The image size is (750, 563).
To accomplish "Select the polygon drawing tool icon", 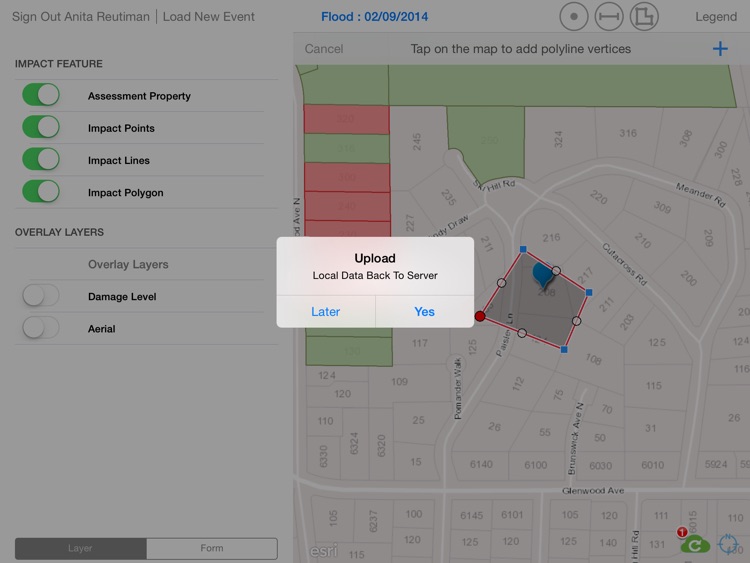I will [x=644, y=17].
